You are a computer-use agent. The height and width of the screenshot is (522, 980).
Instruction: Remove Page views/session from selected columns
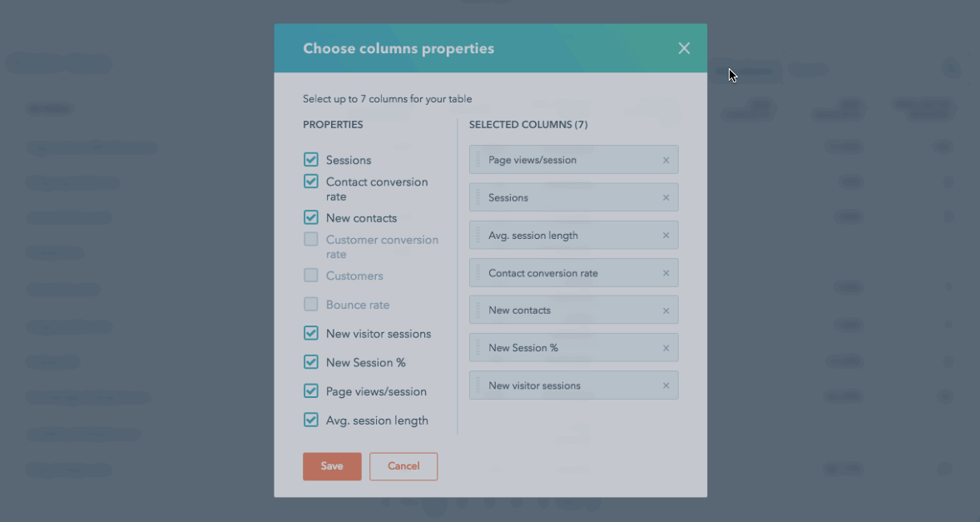[666, 160]
